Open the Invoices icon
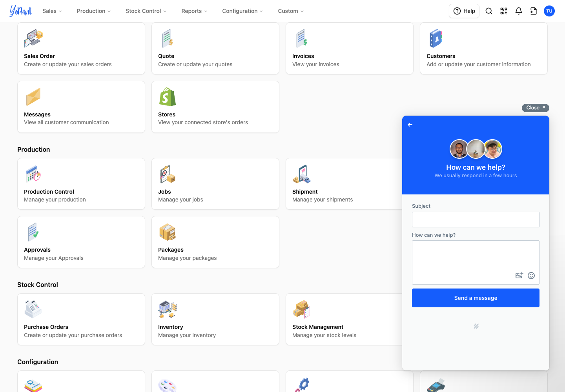 pos(302,38)
